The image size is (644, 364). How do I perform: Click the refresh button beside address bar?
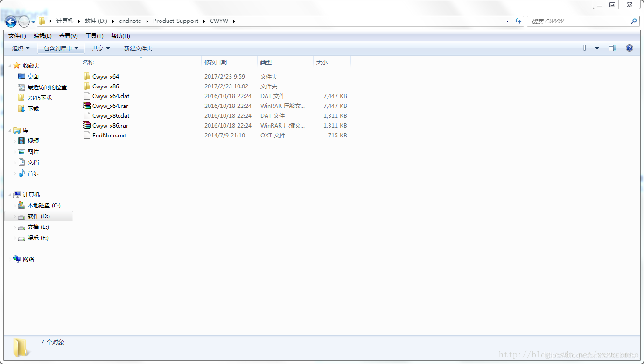[x=518, y=21]
